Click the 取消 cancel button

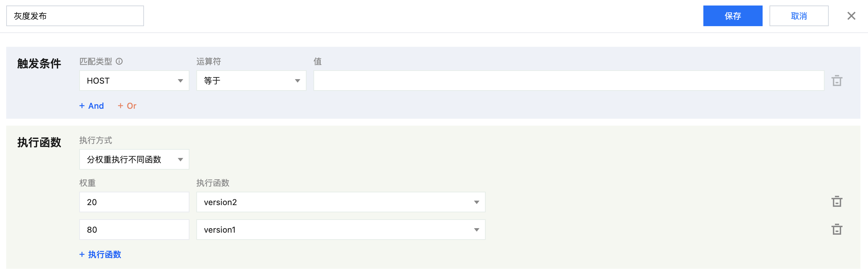799,16
